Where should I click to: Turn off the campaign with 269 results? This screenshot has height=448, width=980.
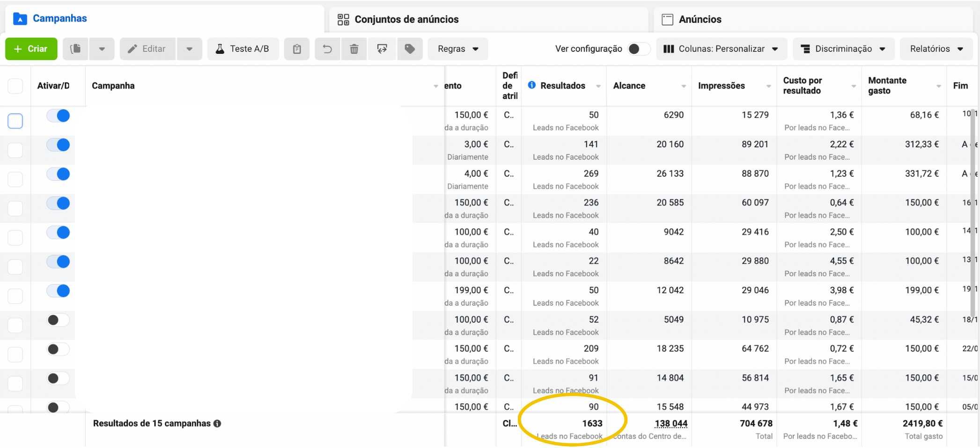pos(58,174)
